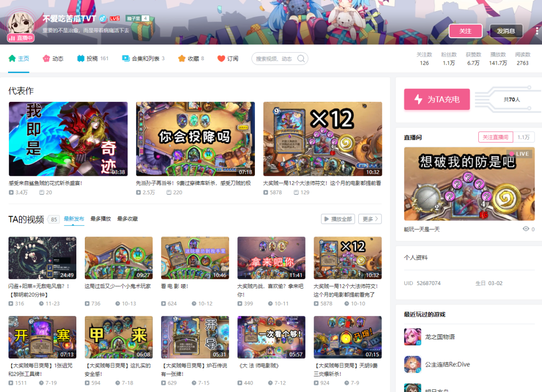This screenshot has height=392, width=542.
Task: Click 感受来自鲨鱼贼的花式斩杀盛宴 title
Action: click(45, 183)
